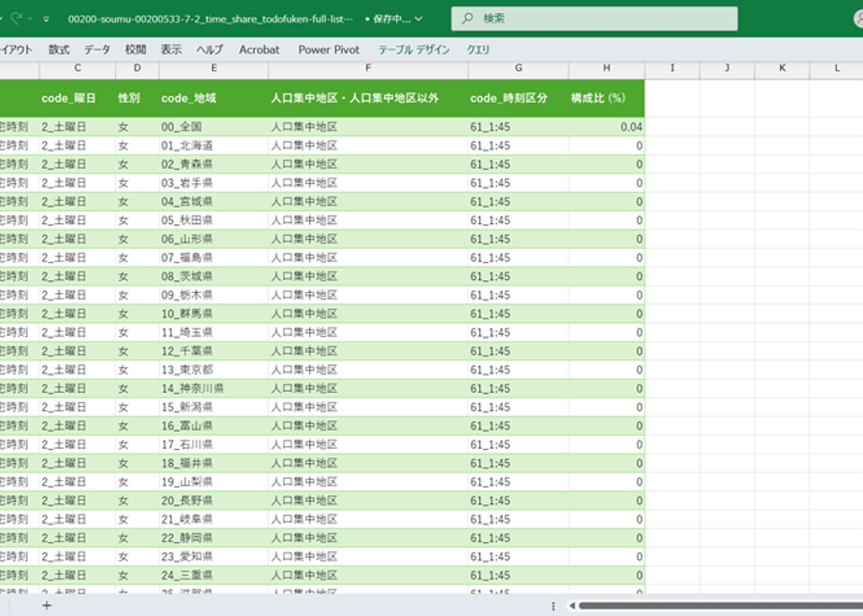The width and height of the screenshot is (863, 616).
Task: Add a new sheet with plus icon
Action: pos(47,606)
